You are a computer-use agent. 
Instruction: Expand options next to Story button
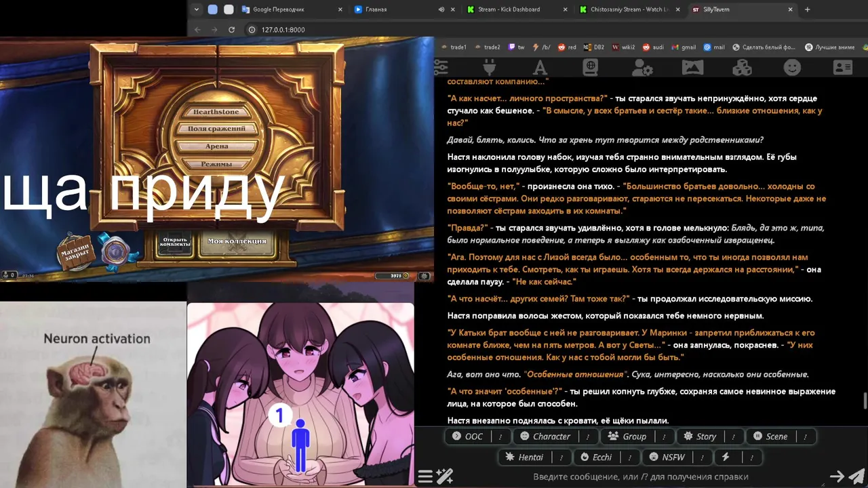[734, 436]
